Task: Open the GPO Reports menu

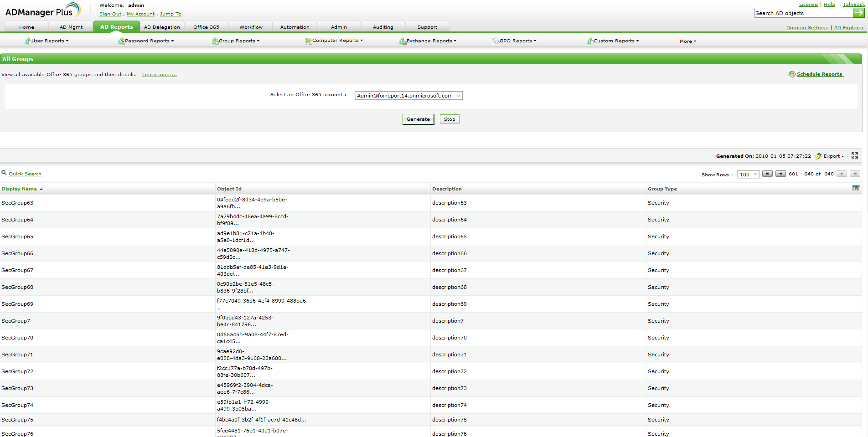Action: point(515,41)
